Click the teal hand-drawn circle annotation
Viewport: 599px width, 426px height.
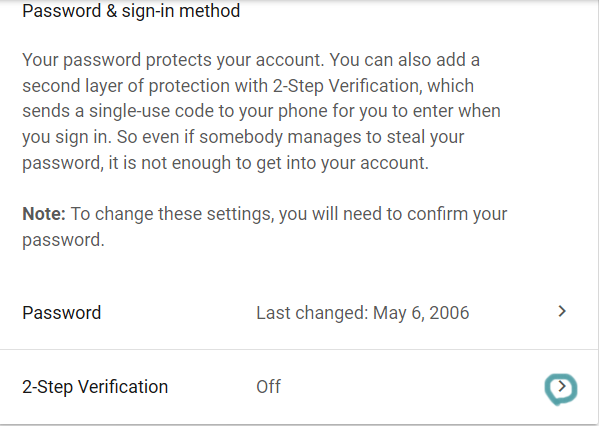click(561, 389)
